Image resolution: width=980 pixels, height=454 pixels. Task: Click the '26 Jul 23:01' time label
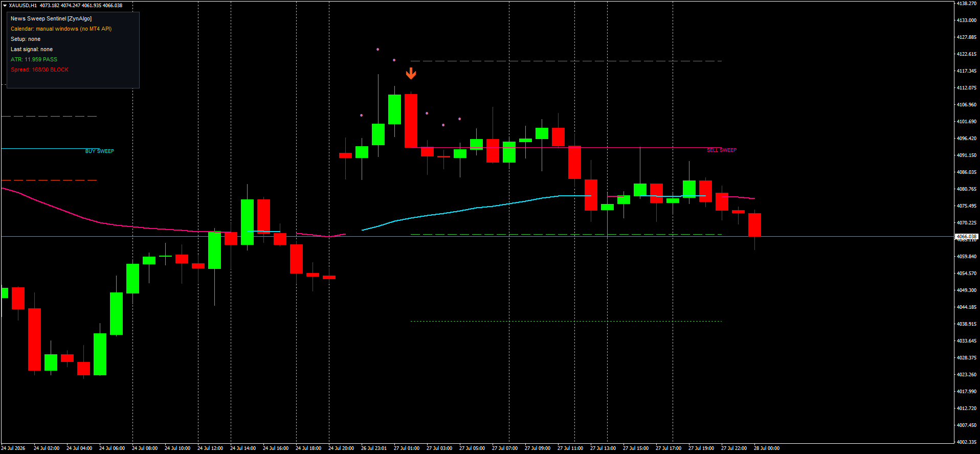point(374,448)
